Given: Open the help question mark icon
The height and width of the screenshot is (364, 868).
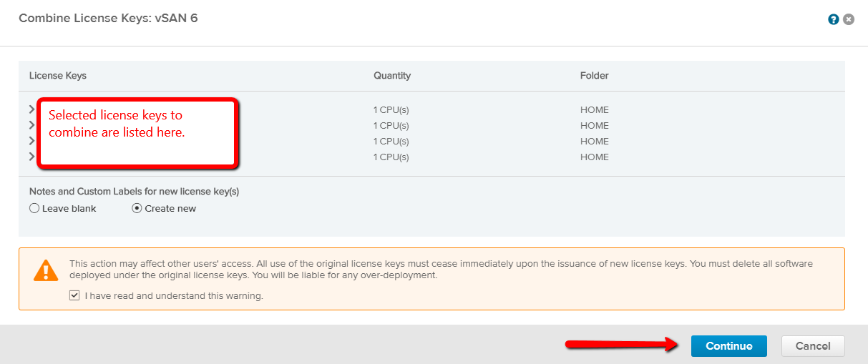Looking at the screenshot, I should (834, 19).
